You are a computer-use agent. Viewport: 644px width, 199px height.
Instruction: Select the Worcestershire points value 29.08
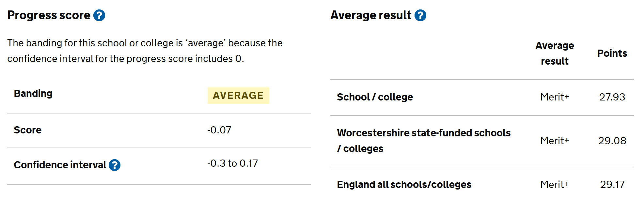612,141
